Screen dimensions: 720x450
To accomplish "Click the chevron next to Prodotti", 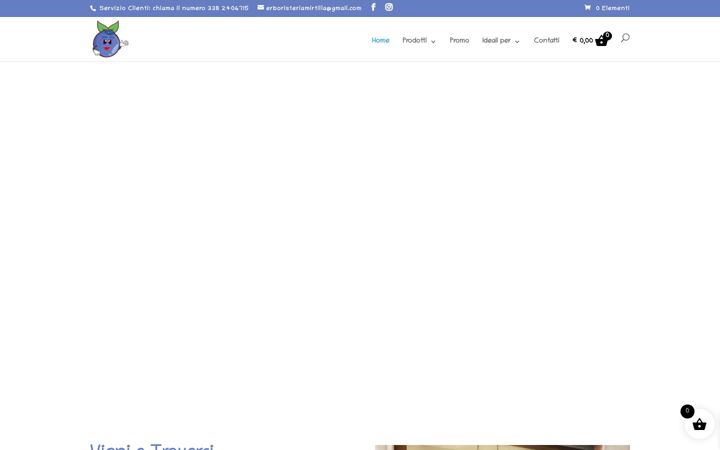I will (433, 41).
